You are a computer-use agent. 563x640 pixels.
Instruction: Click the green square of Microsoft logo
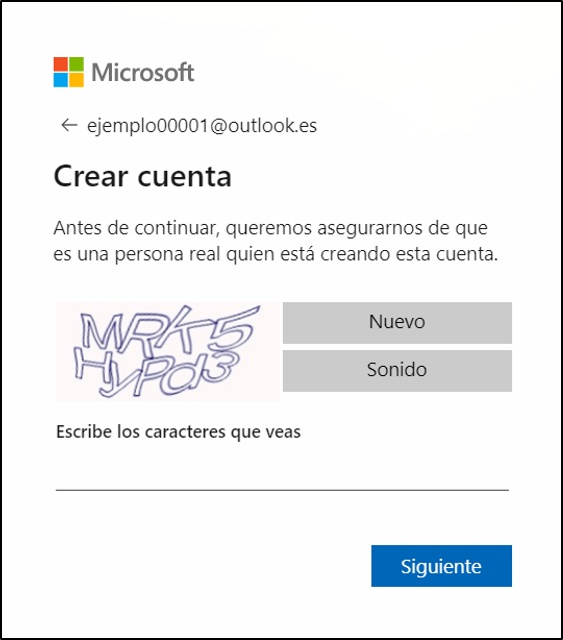(76, 64)
